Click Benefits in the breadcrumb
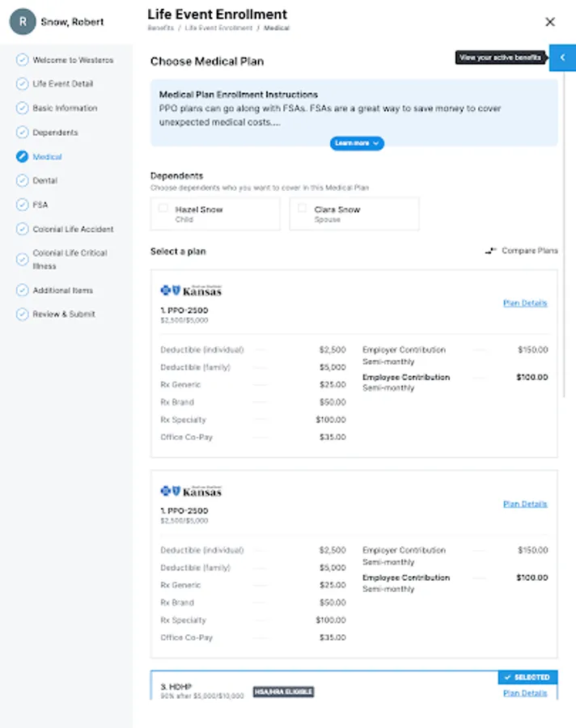 pos(160,28)
